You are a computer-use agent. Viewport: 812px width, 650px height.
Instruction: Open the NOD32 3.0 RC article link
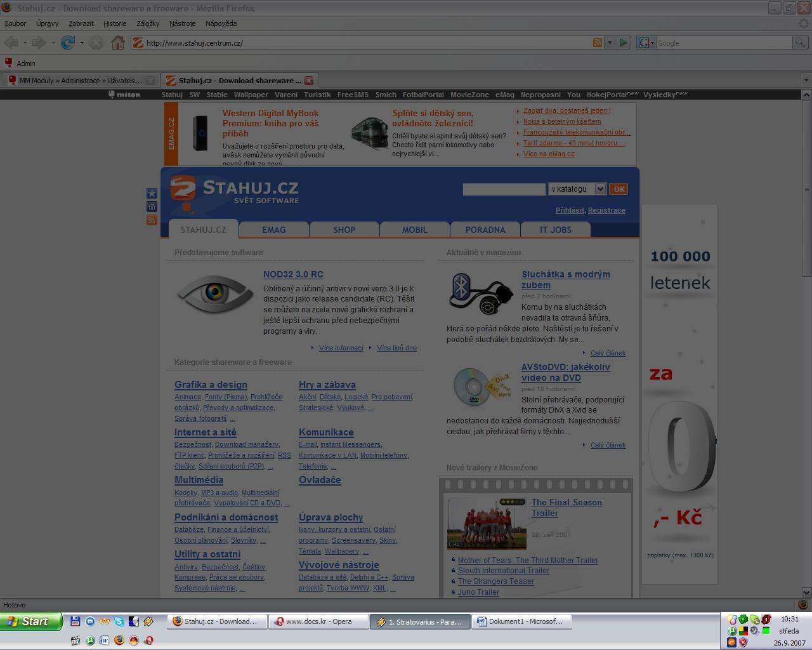(x=293, y=274)
